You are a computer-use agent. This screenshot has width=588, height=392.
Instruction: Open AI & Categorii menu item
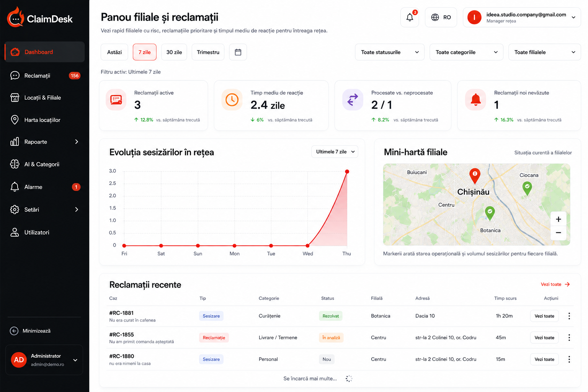coord(45,164)
